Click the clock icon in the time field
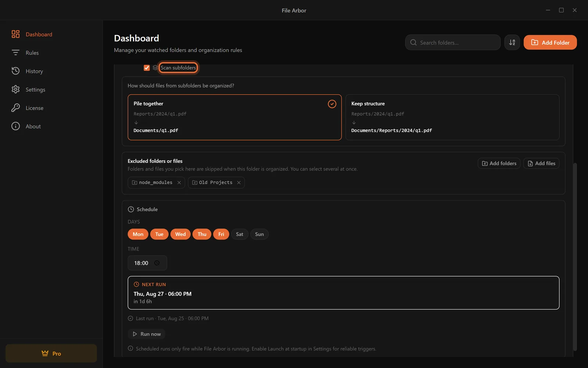The width and height of the screenshot is (588, 368). [157, 263]
